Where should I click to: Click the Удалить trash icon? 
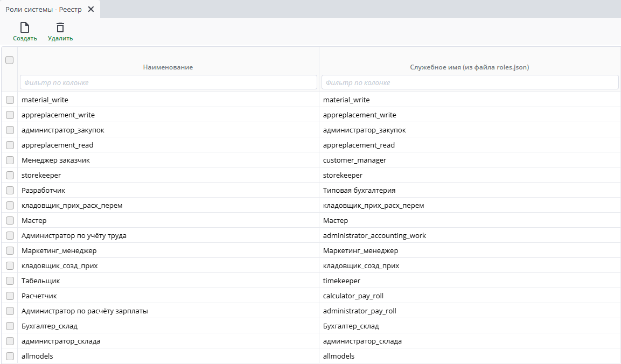click(60, 28)
